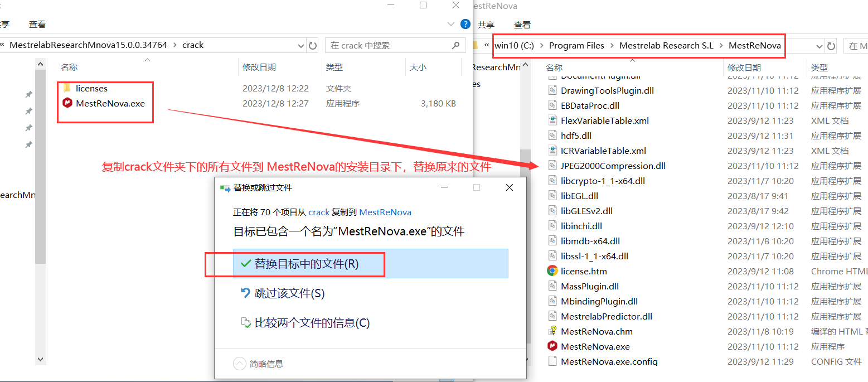868x382 pixels.
Task: Refresh the MestReNova folder view
Action: (831, 46)
